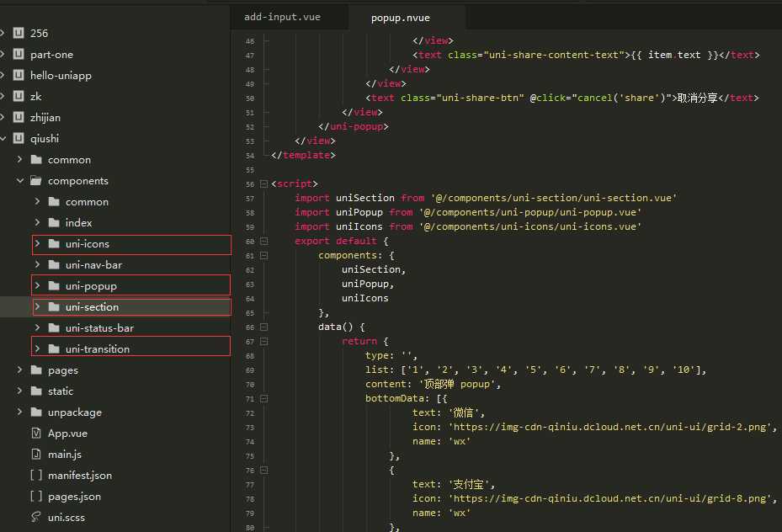Expand the unpackage folder arrow
782x532 pixels.
(x=20, y=412)
